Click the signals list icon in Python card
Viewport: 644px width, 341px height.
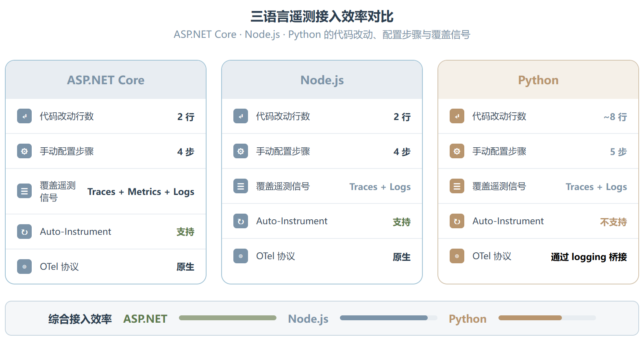[x=457, y=186]
